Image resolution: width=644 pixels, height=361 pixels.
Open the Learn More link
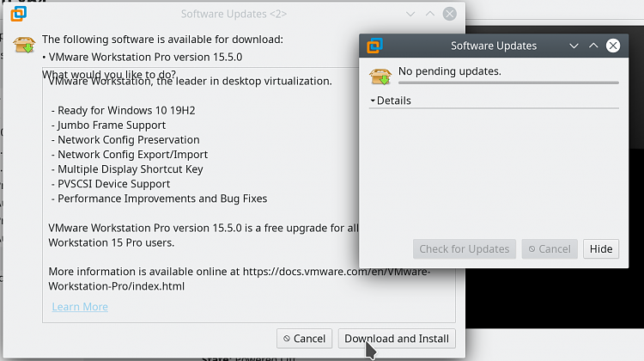pyautogui.click(x=80, y=307)
